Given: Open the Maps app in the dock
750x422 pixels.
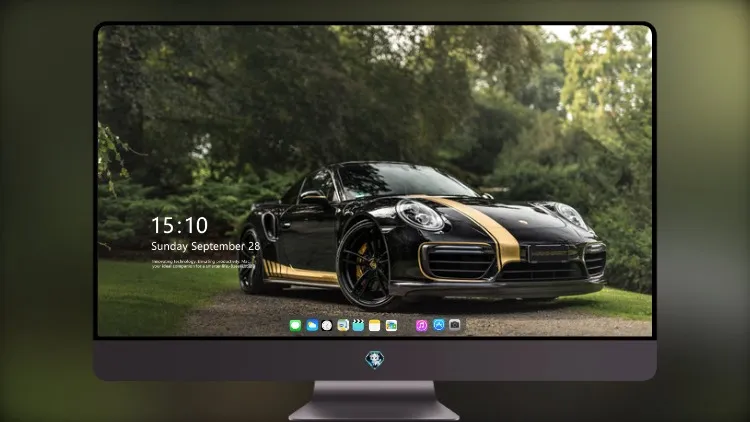Looking at the screenshot, I should click(x=343, y=325).
